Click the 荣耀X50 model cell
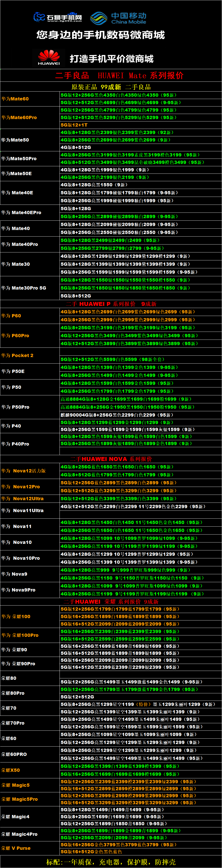 tap(30, 770)
